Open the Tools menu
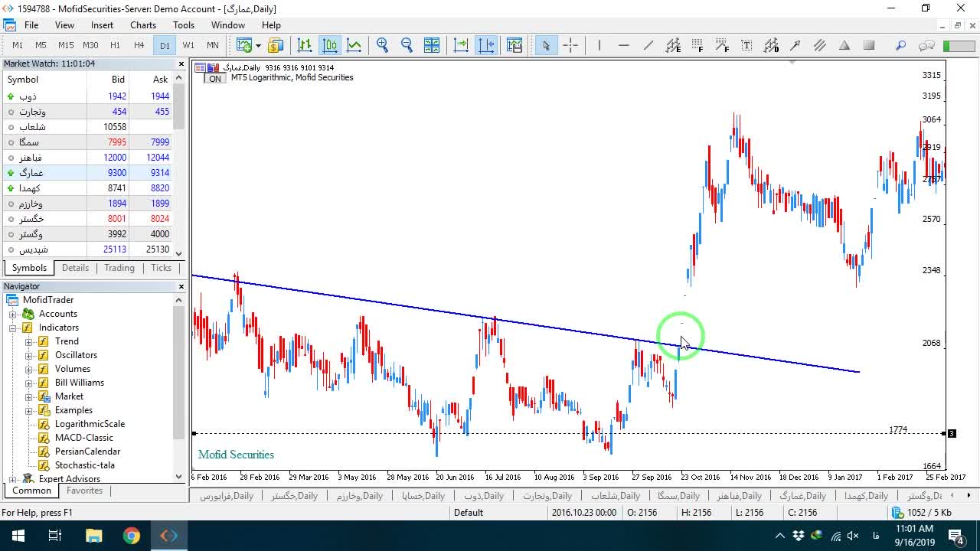The width and height of the screenshot is (980, 551). point(184,25)
